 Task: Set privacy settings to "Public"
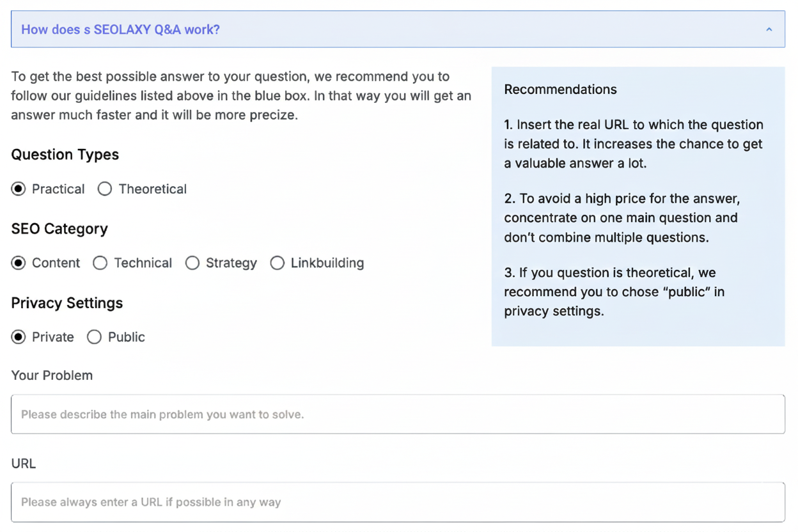pos(94,337)
